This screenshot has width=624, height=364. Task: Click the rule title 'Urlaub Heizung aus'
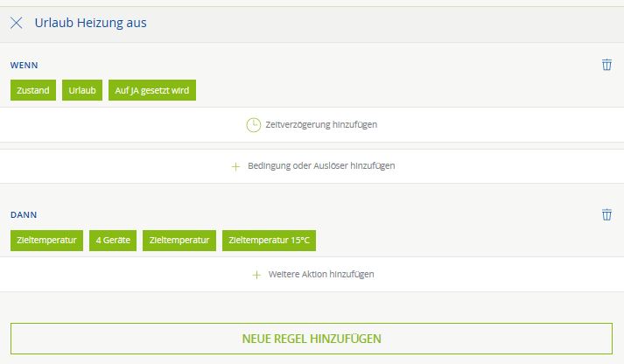(90, 24)
